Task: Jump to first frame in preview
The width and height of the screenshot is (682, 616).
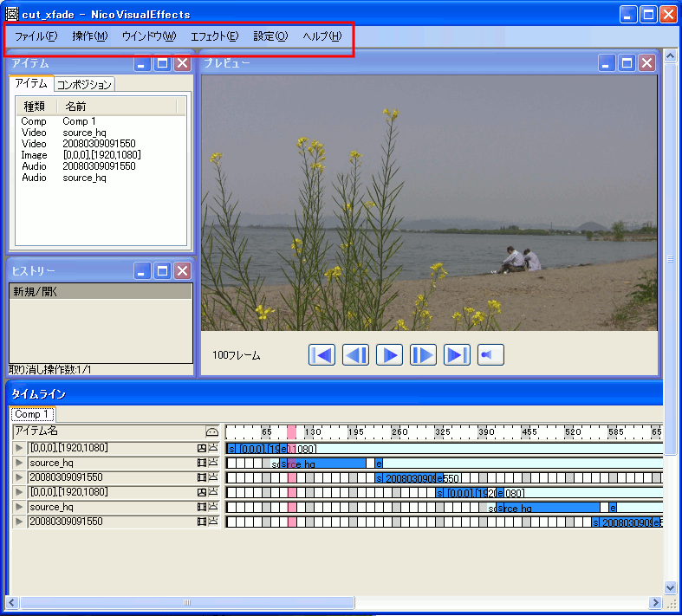Action: pyautogui.click(x=322, y=354)
